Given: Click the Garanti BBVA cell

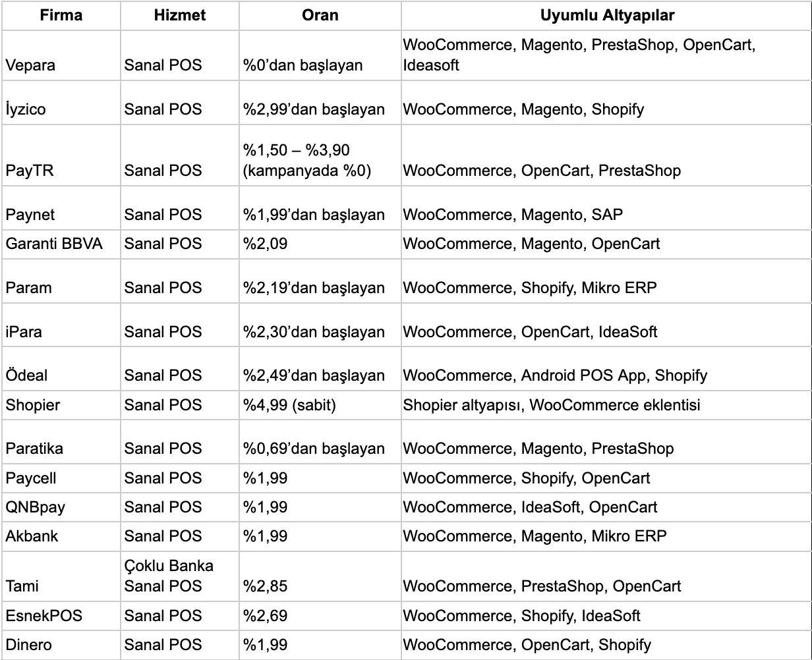Looking at the screenshot, I should pyautogui.click(x=54, y=244).
